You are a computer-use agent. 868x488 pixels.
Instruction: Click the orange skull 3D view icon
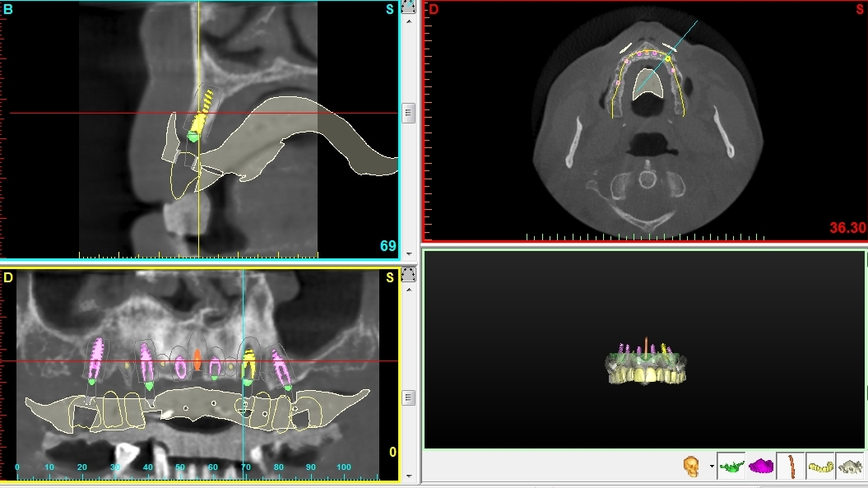[x=691, y=467]
